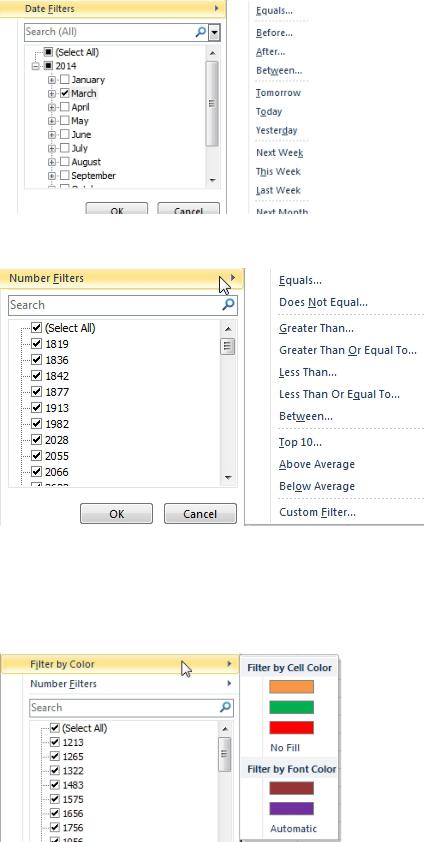Viewport: 424px width, 842px height.
Task: Expand the January tree node
Action: [x=52, y=79]
